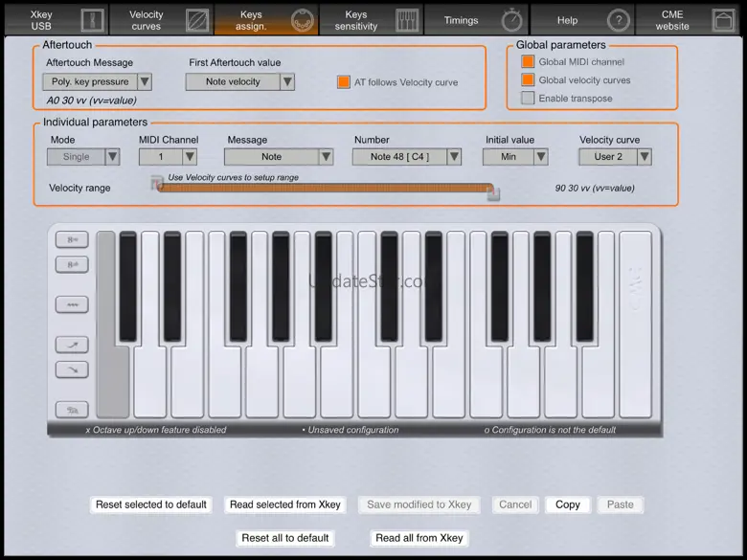Viewport: 747px width, 560px height.
Task: Click the pitch bend up button
Action: [72, 343]
